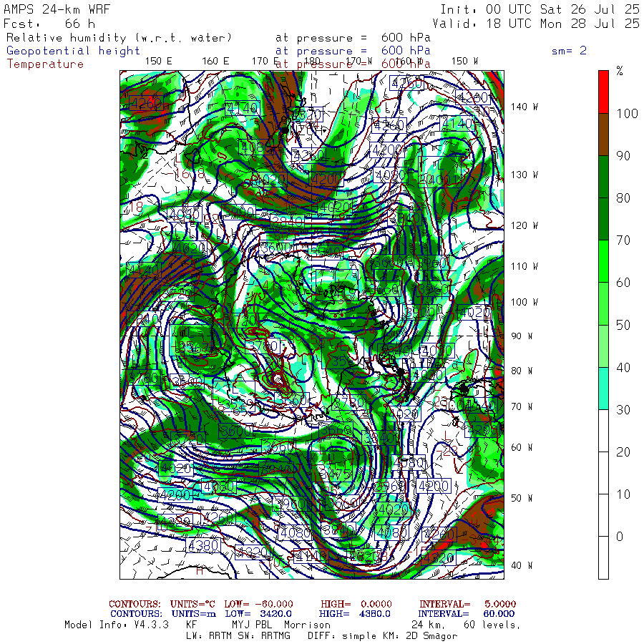Click the pale green 40-50% colorbar segment
The width and height of the screenshot is (644, 644).
point(603,346)
